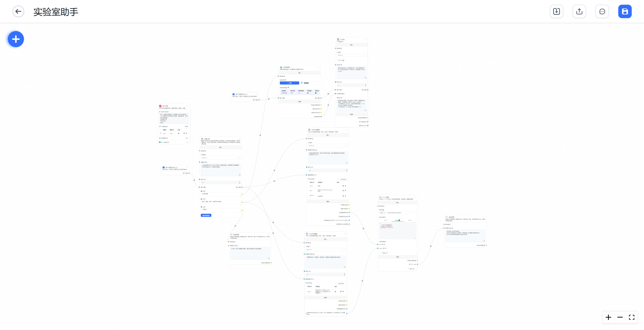Open the chat test icon

click(x=602, y=11)
